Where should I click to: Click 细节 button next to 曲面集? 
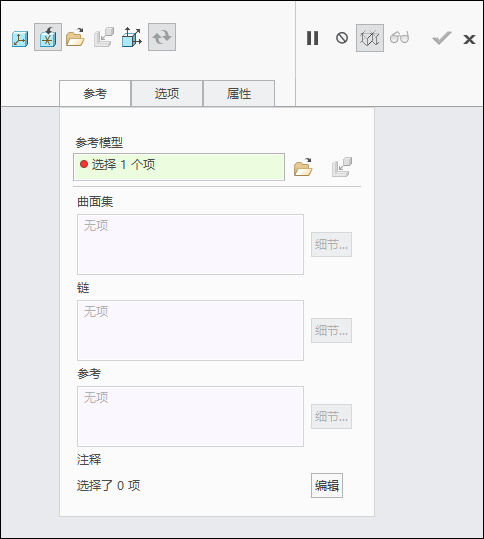pos(331,244)
